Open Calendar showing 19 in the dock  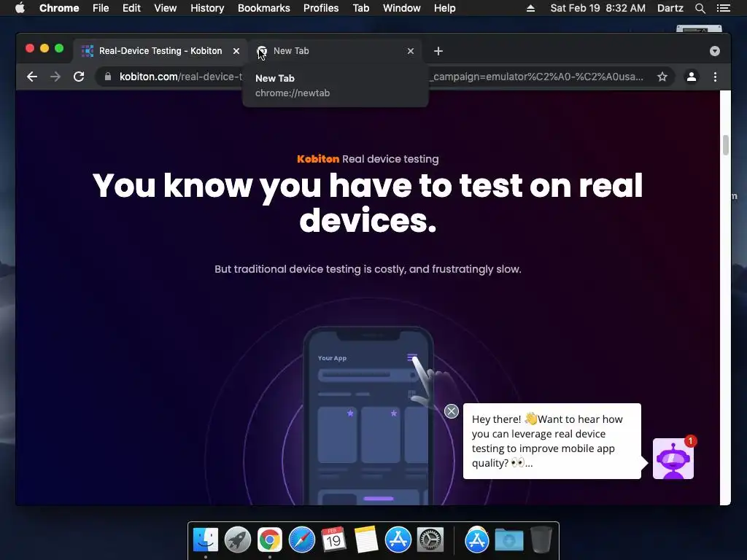[x=333, y=540]
